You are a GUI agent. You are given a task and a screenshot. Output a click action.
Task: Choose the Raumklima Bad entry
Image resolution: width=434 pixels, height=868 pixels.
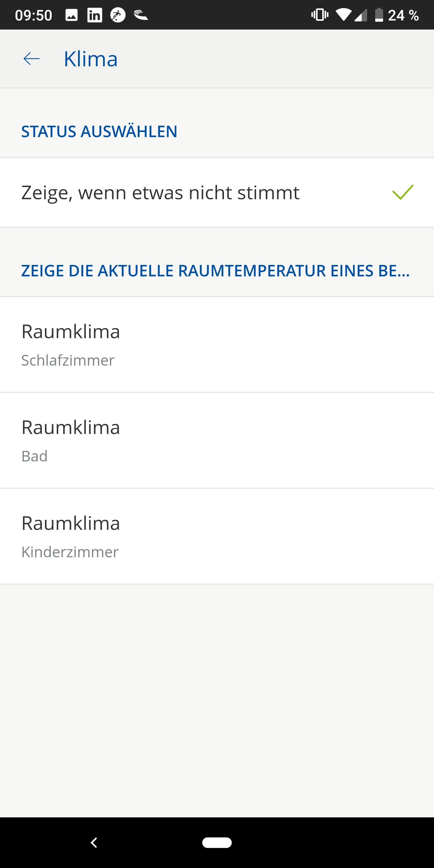[x=217, y=440]
